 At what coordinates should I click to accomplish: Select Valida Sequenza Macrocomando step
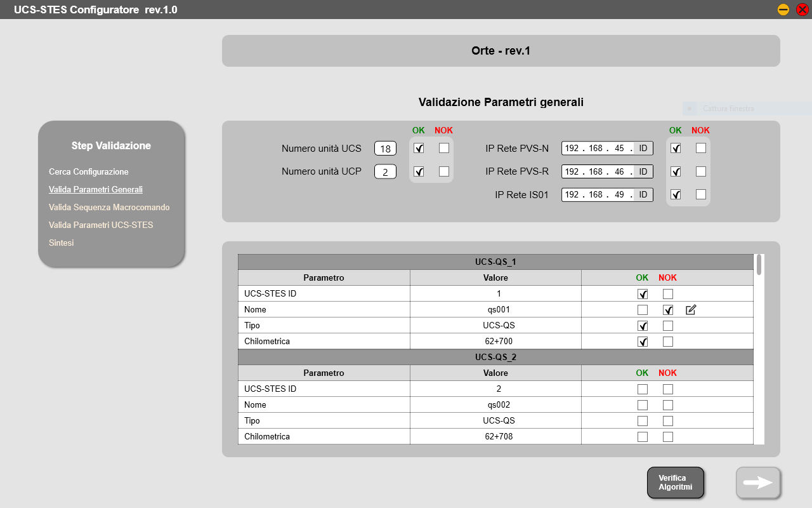pos(109,208)
